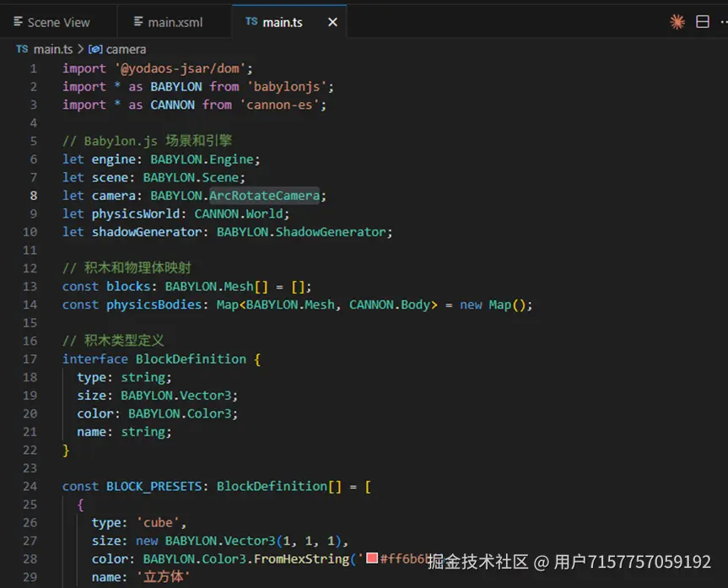
Task: Click the physicsBodies constant name
Action: point(154,305)
